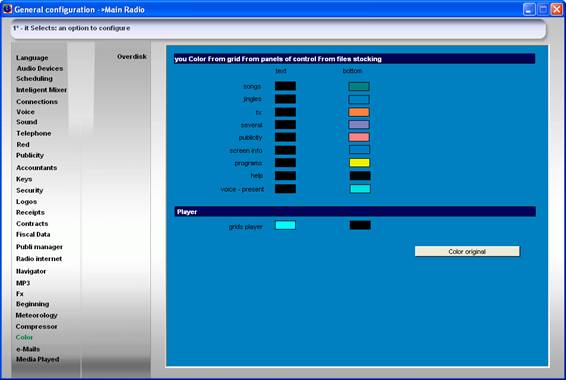This screenshot has width=566, height=380.
Task: Click the songs bottom color swatch
Action: (359, 86)
